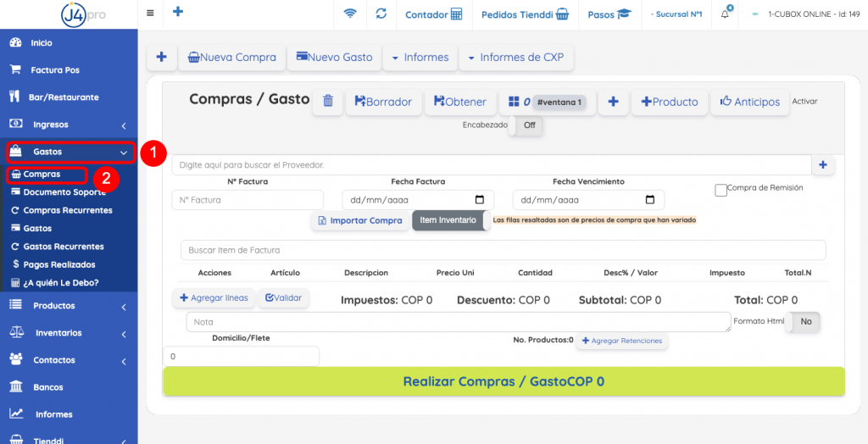The width and height of the screenshot is (868, 444).
Task: Click the trash delete icon
Action: click(328, 102)
